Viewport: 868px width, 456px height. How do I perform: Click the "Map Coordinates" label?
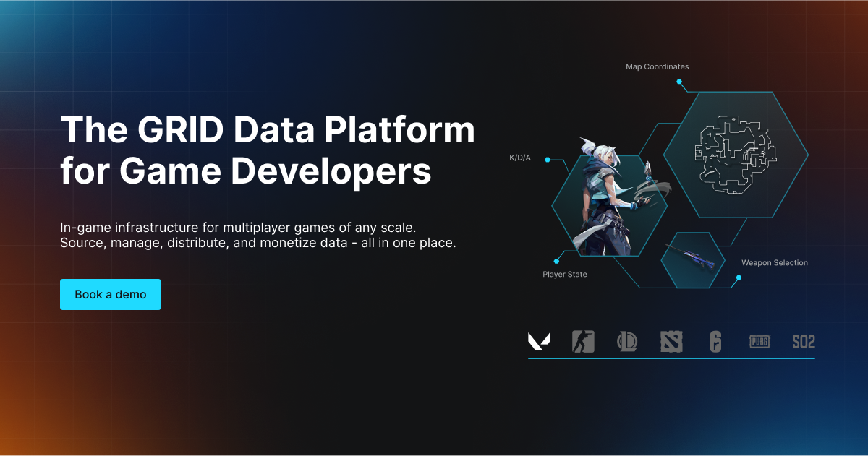658,66
